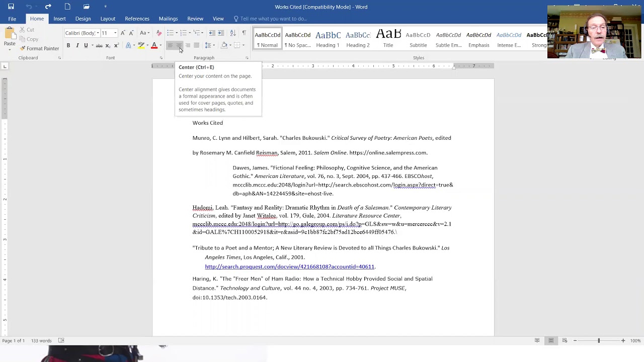
Task: Customize Quick Access Toolbar dropdown
Action: pyautogui.click(x=105, y=7)
